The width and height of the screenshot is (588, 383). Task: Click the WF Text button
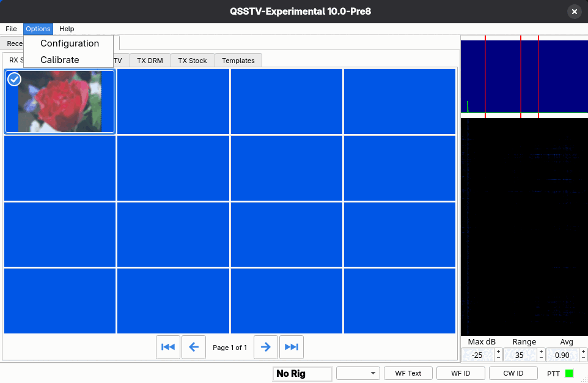click(x=408, y=373)
